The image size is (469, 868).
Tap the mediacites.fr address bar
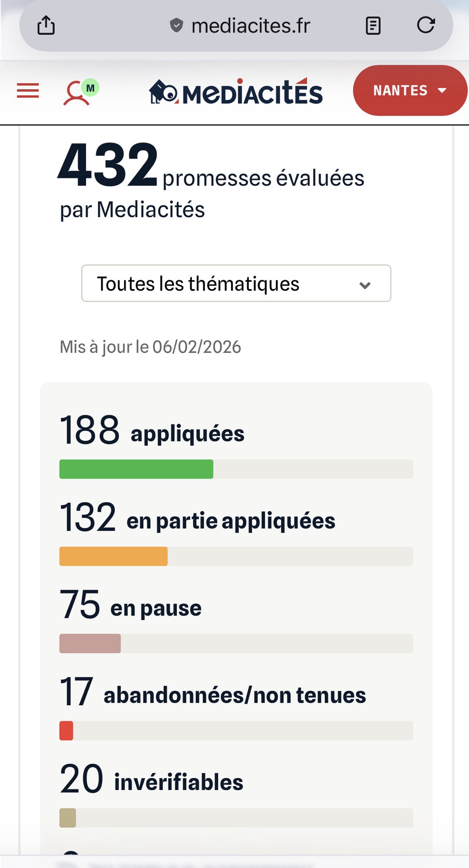click(x=251, y=26)
